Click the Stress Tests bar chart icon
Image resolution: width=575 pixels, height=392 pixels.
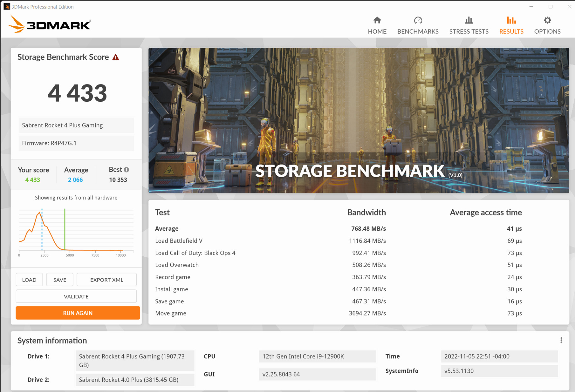coord(469,21)
